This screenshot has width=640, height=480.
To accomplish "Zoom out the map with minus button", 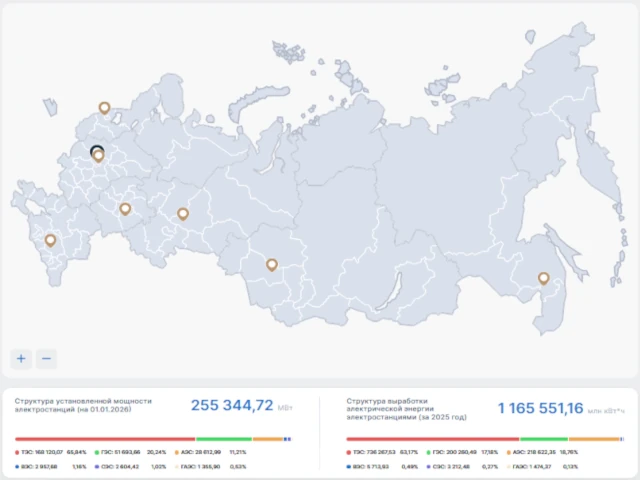I will (x=46, y=359).
